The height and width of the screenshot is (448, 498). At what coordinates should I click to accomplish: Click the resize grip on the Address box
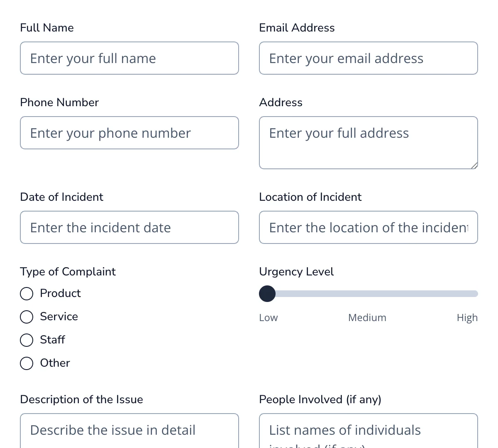tap(475, 166)
